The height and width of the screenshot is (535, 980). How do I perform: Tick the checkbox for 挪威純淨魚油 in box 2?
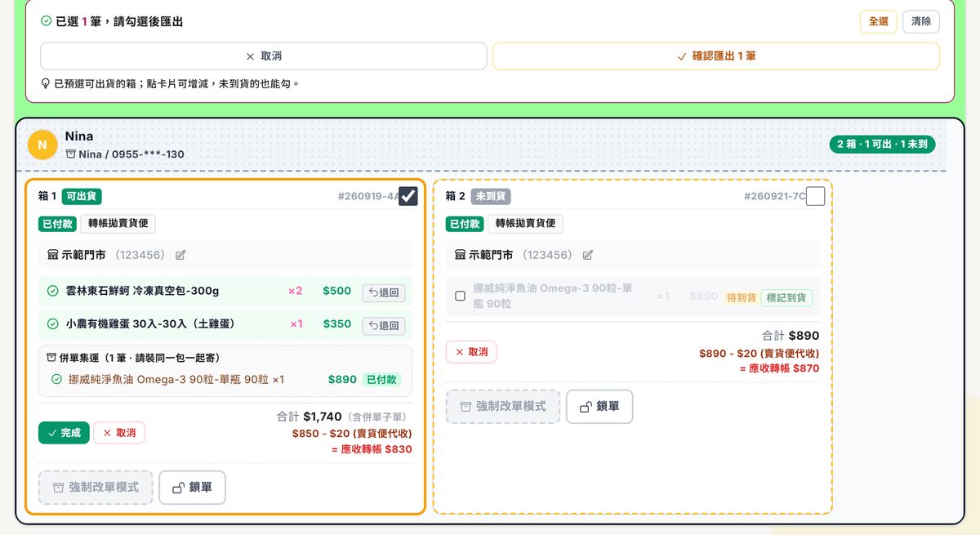[x=460, y=296]
